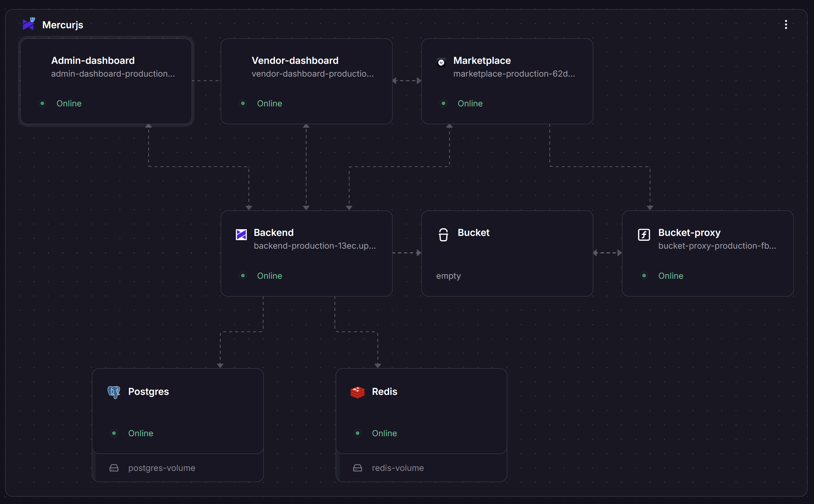Select the Vendor-dashboard service title
Screen dimensions: 814x504
pyautogui.click(x=295, y=60)
